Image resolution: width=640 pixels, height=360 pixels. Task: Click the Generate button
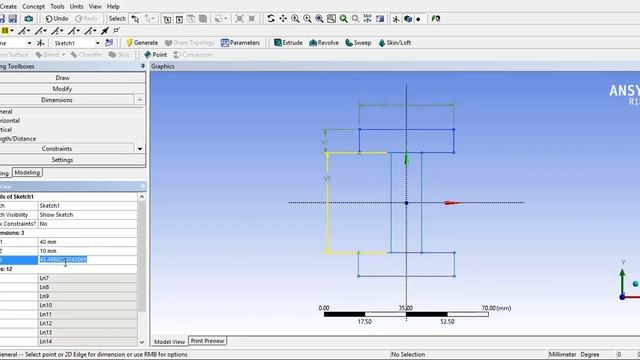click(x=142, y=43)
